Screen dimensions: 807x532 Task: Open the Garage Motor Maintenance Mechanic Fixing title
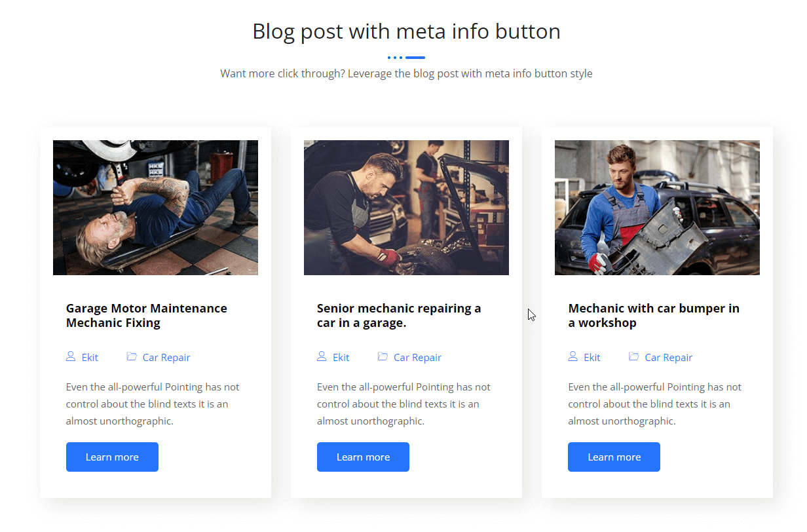[x=146, y=315]
